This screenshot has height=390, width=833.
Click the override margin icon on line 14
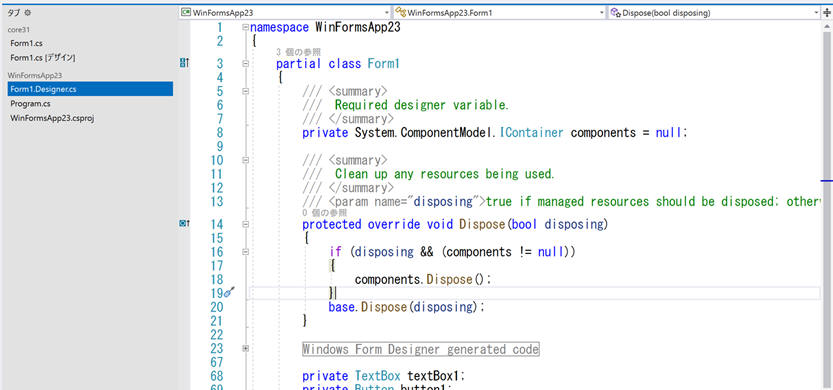(184, 224)
